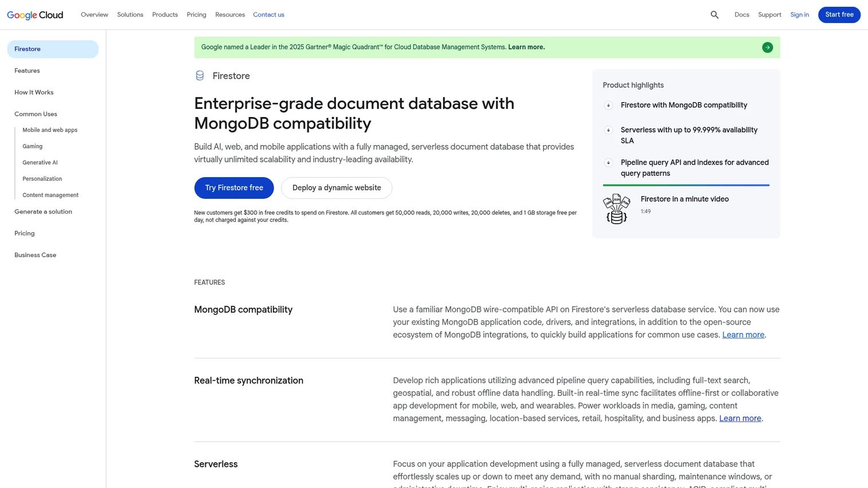Click the Real-time synchronization feature heading
868x488 pixels.
pyautogui.click(x=249, y=381)
